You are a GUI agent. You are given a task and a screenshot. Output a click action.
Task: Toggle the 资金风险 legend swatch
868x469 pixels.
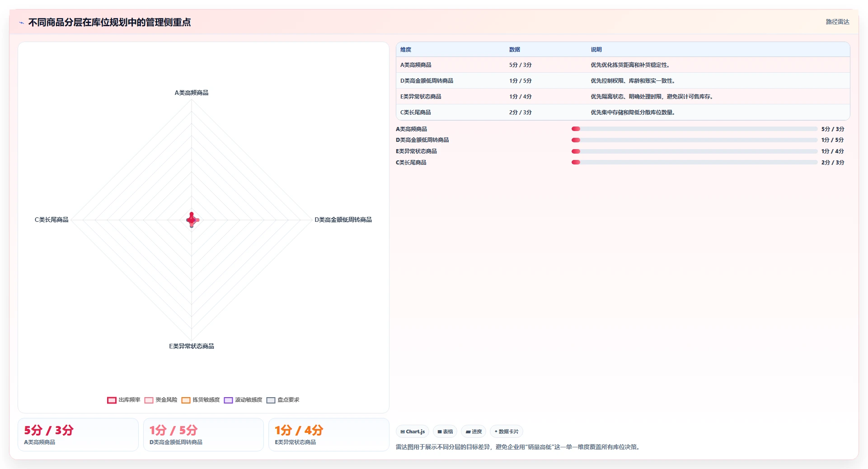coord(149,400)
